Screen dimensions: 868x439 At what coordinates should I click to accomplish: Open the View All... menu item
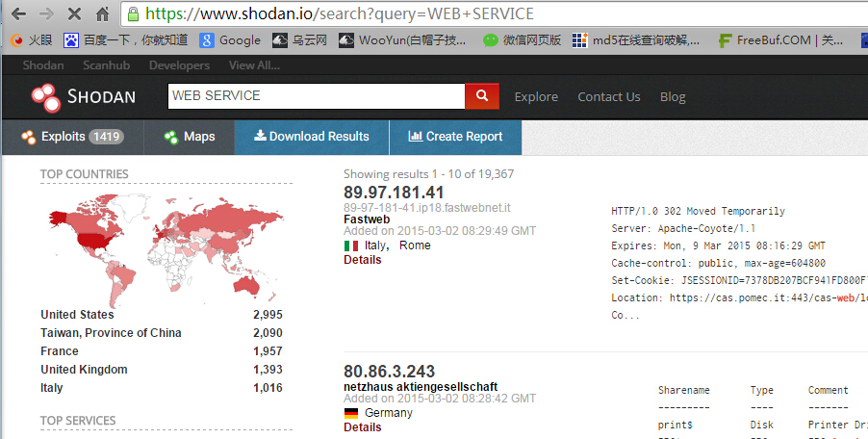coord(255,65)
